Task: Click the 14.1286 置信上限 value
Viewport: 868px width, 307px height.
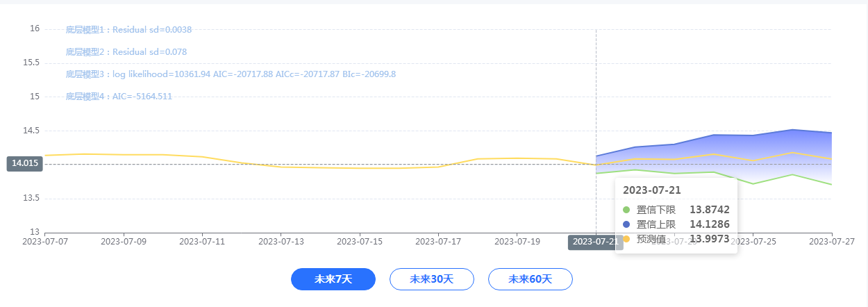Action: coord(709,224)
